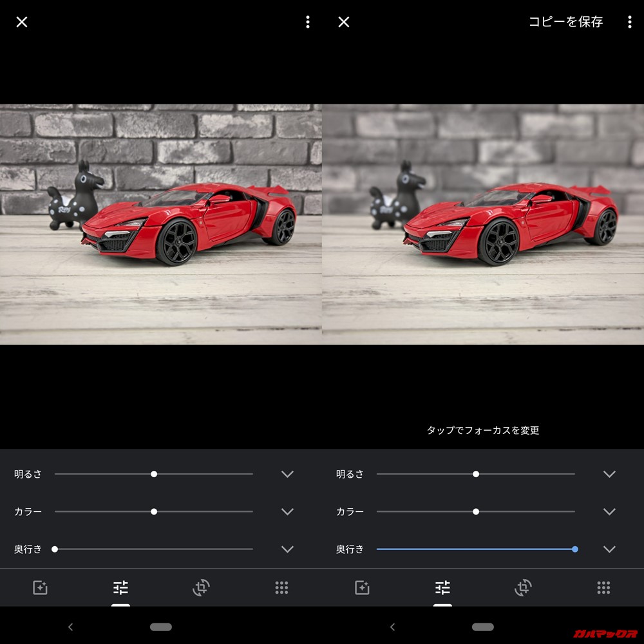Click the カラー slider handle in left editor
Image resolution: width=644 pixels, height=644 pixels.
[x=154, y=511]
